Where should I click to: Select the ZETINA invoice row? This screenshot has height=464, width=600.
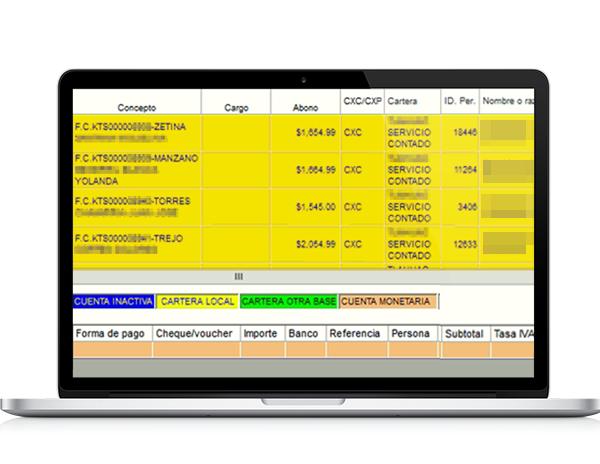coord(303,133)
